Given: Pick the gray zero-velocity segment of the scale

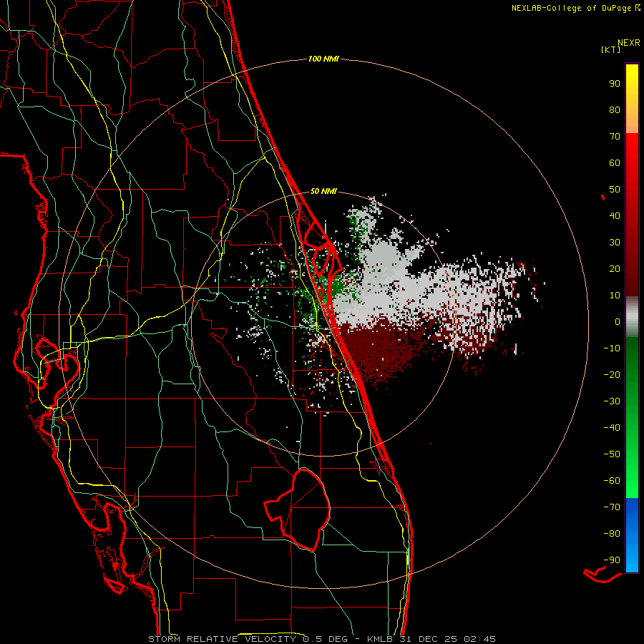Looking at the screenshot, I should coord(632,317).
